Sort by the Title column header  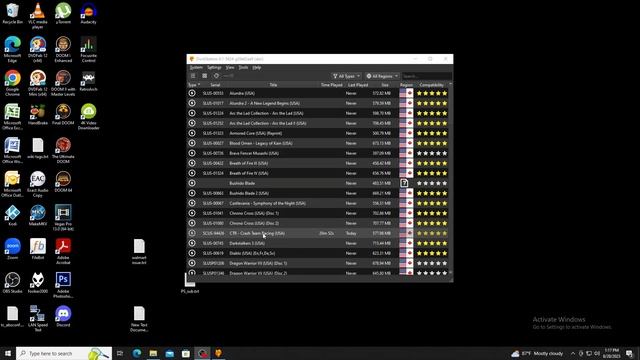273,85
